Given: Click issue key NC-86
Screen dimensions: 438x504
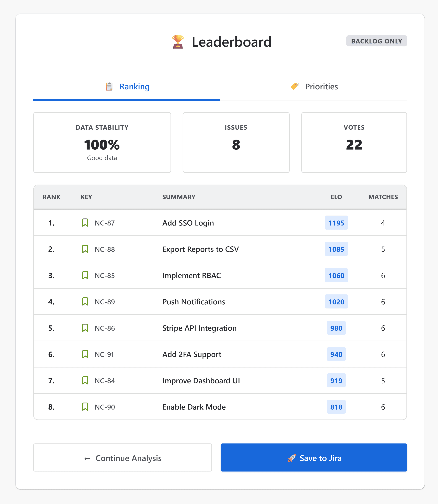Looking at the screenshot, I should [105, 328].
